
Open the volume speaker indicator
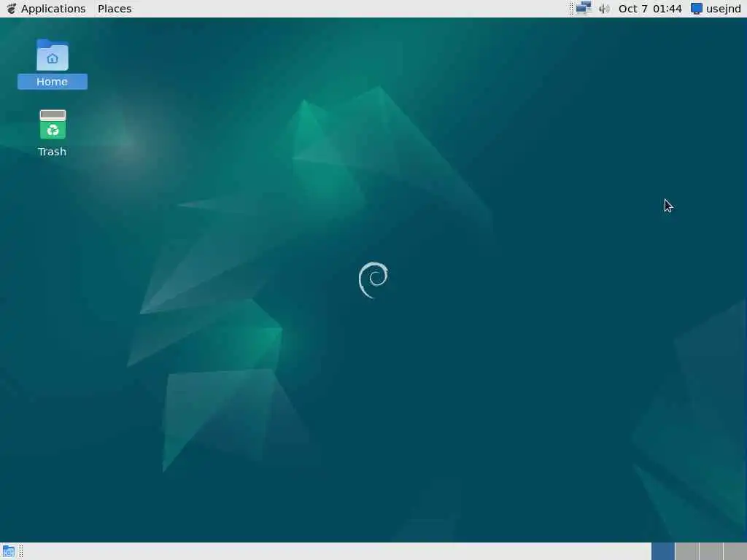(x=604, y=9)
